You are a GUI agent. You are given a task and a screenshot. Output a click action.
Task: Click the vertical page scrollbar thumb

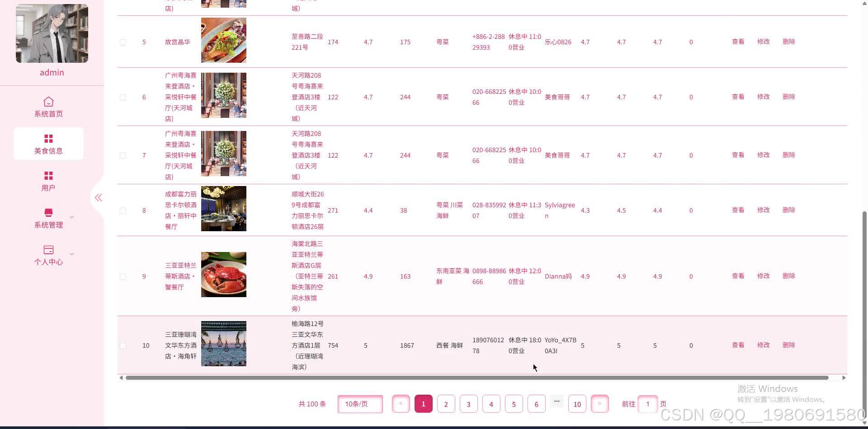pos(864,314)
